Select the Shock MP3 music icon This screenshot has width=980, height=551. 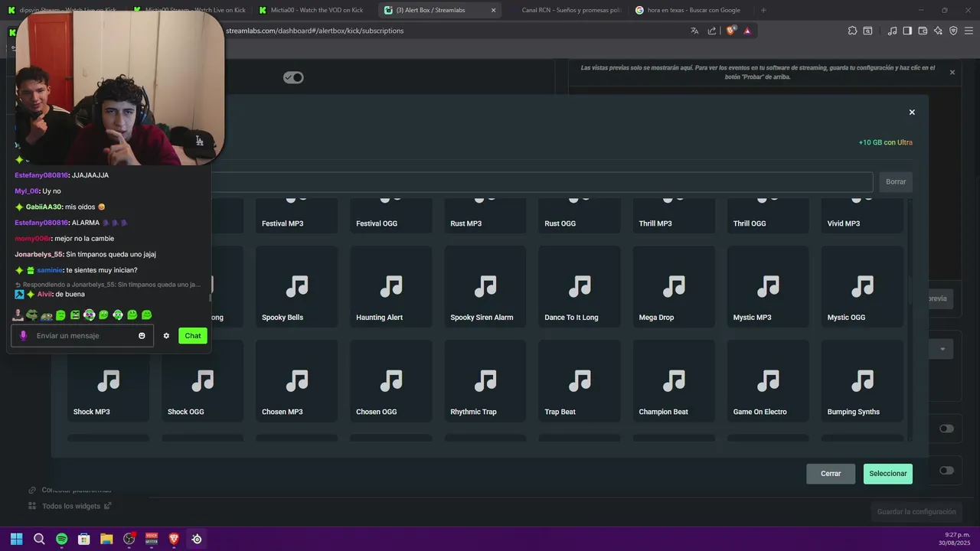pos(109,381)
